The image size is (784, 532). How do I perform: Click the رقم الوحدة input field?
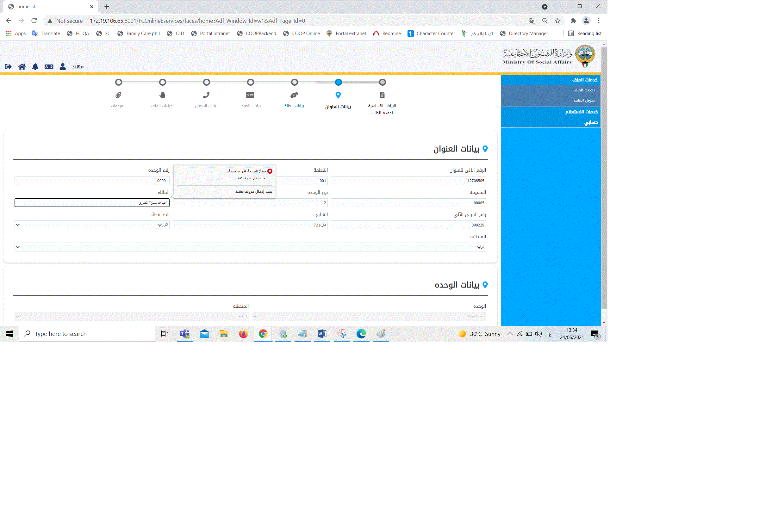[x=92, y=181]
